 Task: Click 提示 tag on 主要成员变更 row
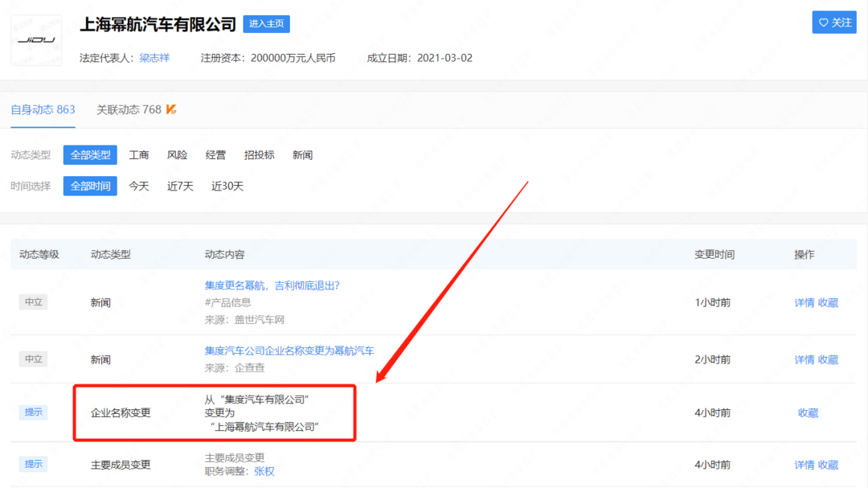33,464
